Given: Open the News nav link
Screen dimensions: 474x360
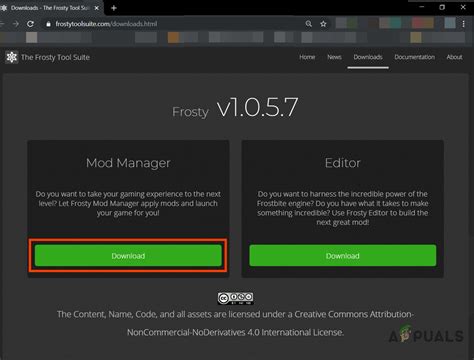Looking at the screenshot, I should (334, 57).
